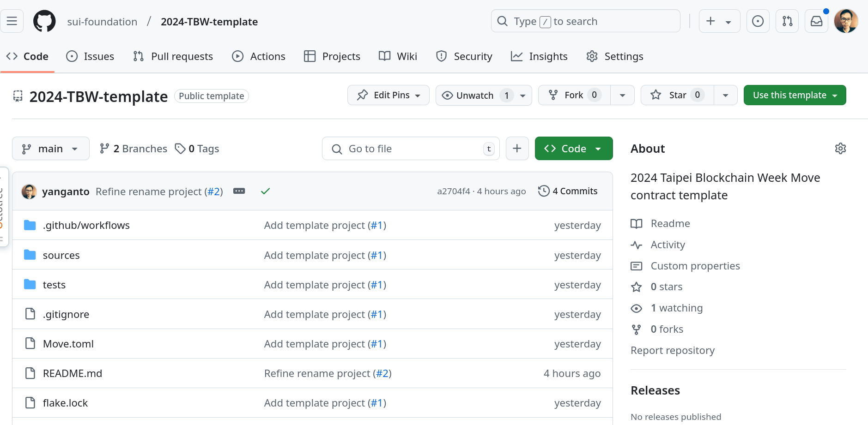Fork the repository
The image size is (868, 425).
pyautogui.click(x=574, y=95)
